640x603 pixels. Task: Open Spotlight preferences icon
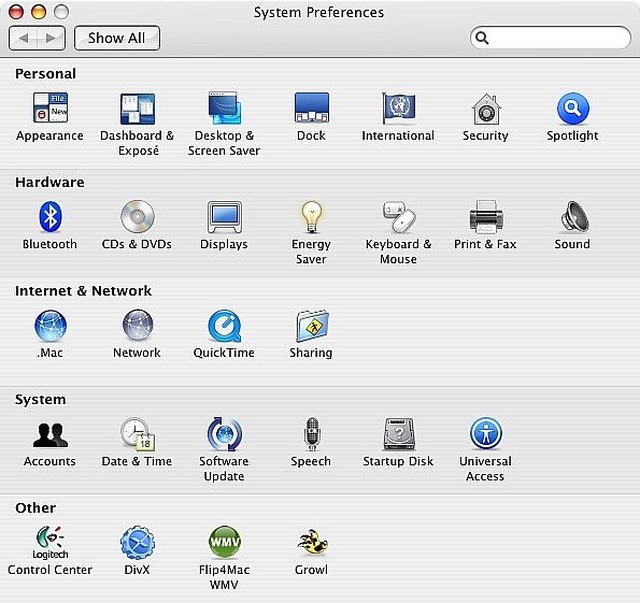click(573, 108)
